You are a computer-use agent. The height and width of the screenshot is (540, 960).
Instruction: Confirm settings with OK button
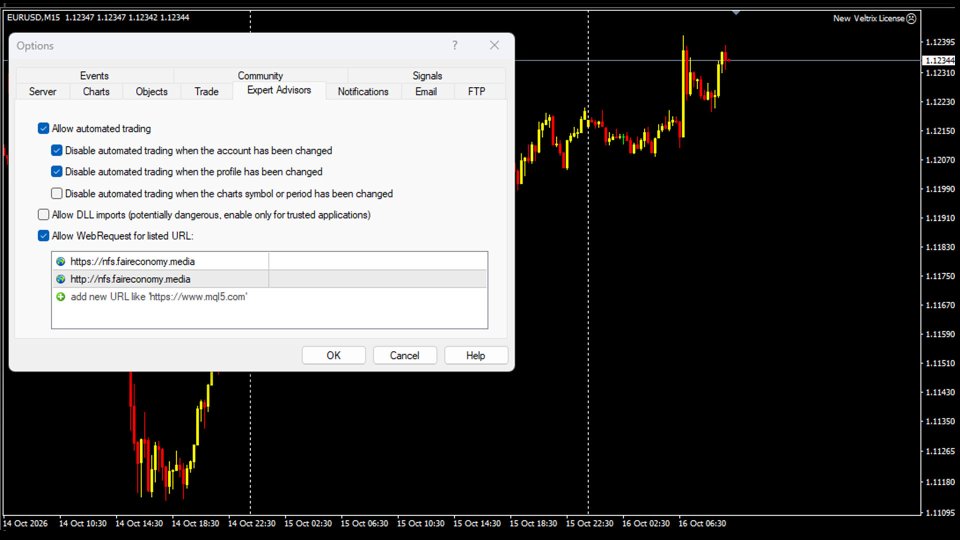tap(334, 356)
